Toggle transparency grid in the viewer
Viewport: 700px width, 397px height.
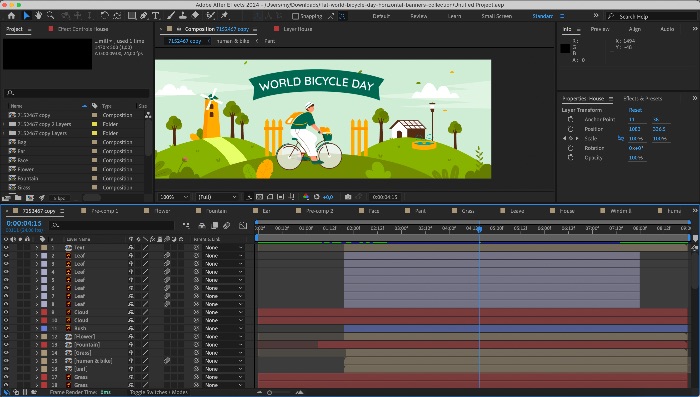click(x=260, y=196)
